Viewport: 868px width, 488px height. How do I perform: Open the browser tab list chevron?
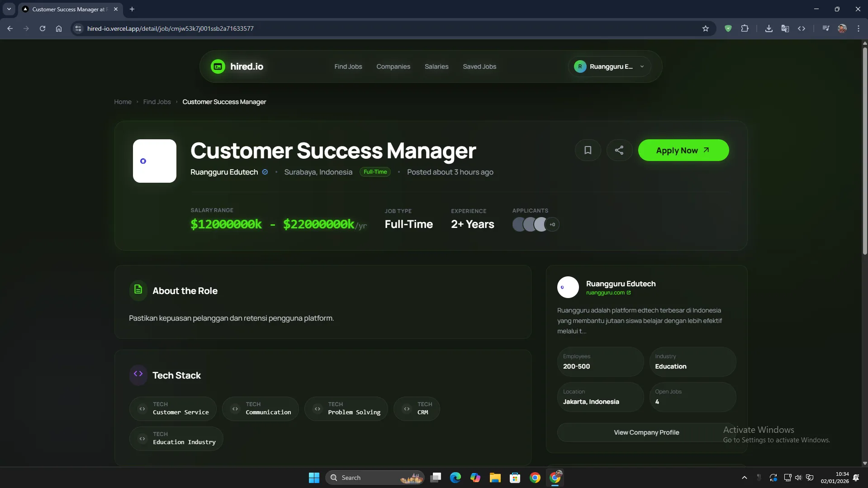pyautogui.click(x=9, y=9)
